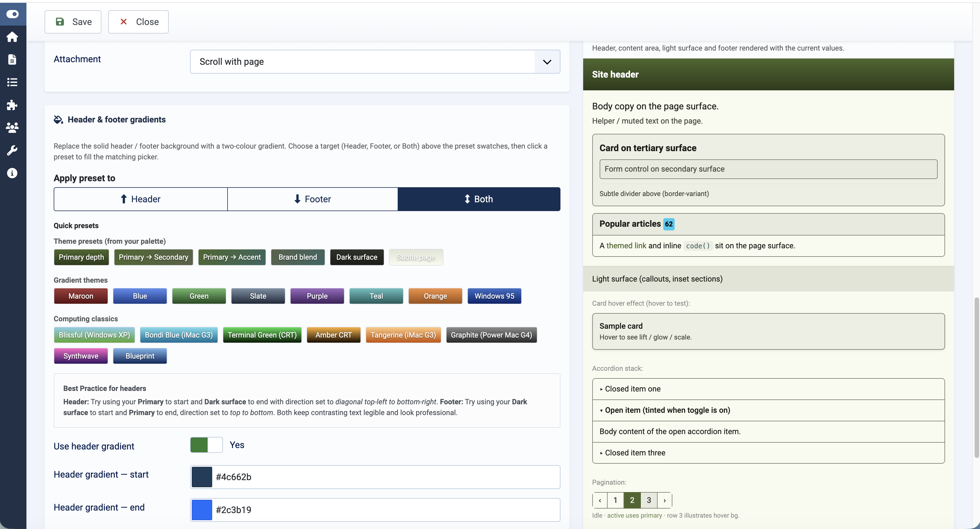Open Help info icon in sidebar
Image resolution: width=980 pixels, height=529 pixels.
[12, 173]
